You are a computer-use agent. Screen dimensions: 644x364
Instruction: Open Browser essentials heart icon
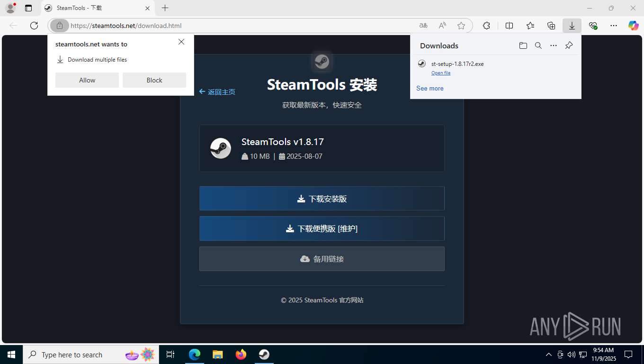[593, 26]
